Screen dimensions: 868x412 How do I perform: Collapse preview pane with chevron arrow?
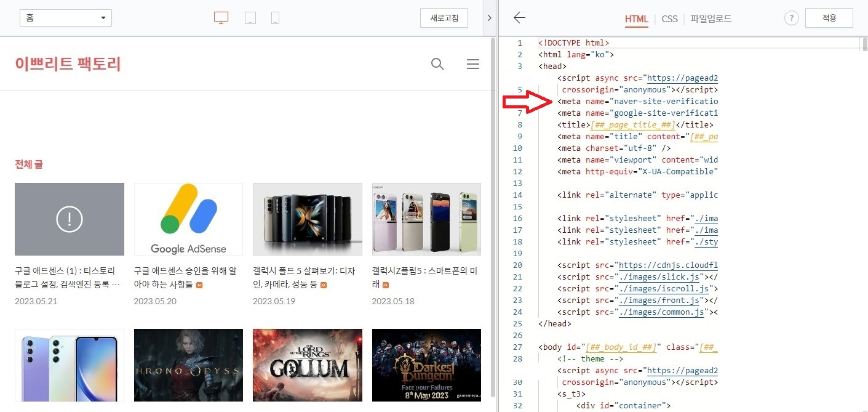point(490,18)
